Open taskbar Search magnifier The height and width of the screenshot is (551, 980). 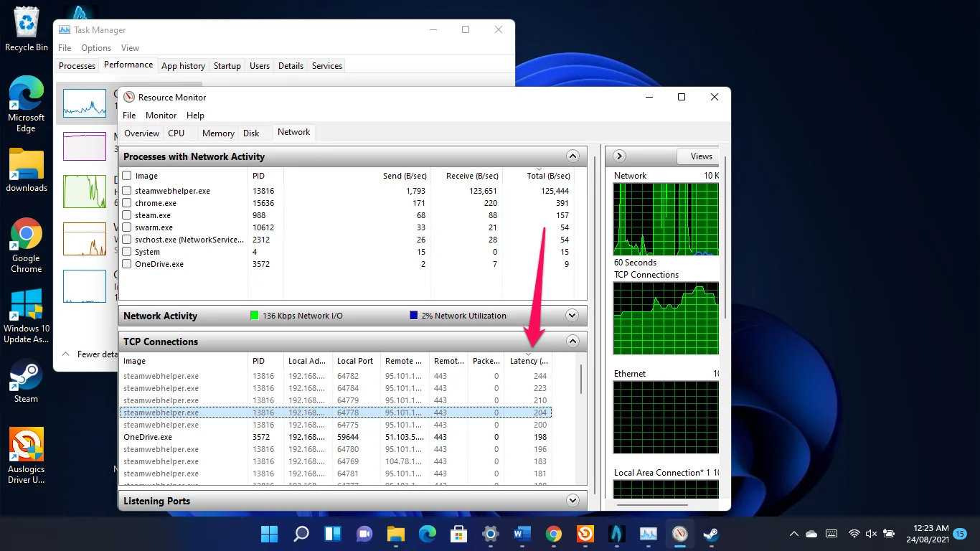point(301,534)
